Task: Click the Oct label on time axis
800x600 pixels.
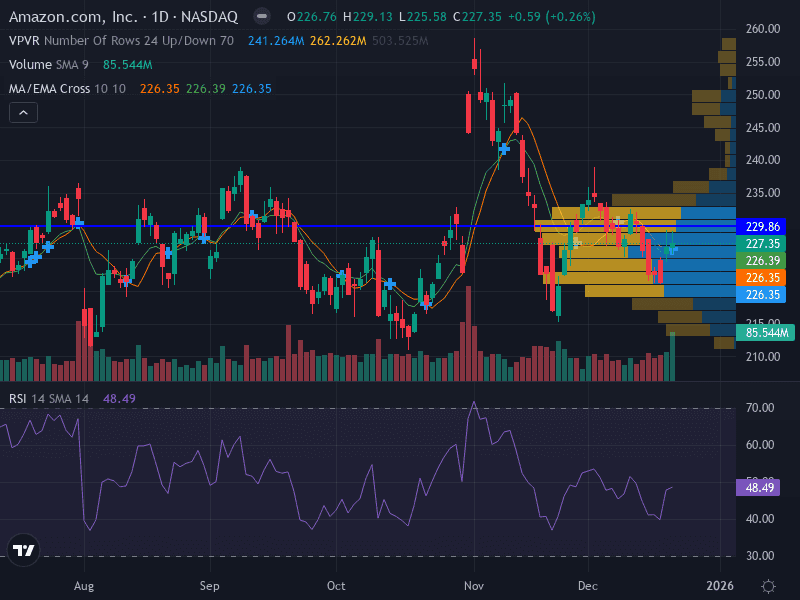Action: 336,586
